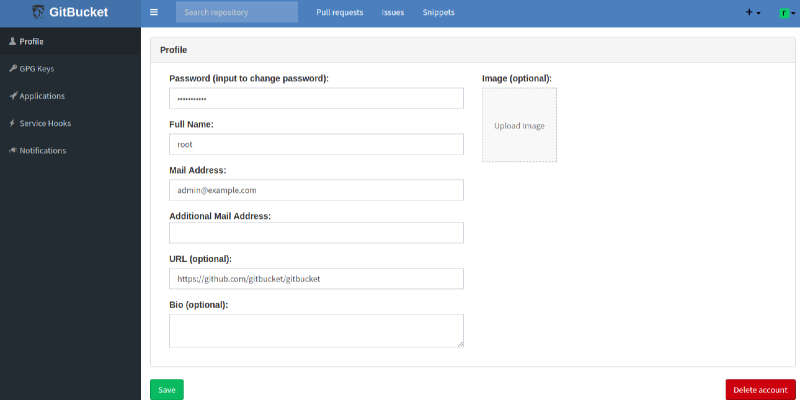Open the user avatar account menu

coord(786,13)
